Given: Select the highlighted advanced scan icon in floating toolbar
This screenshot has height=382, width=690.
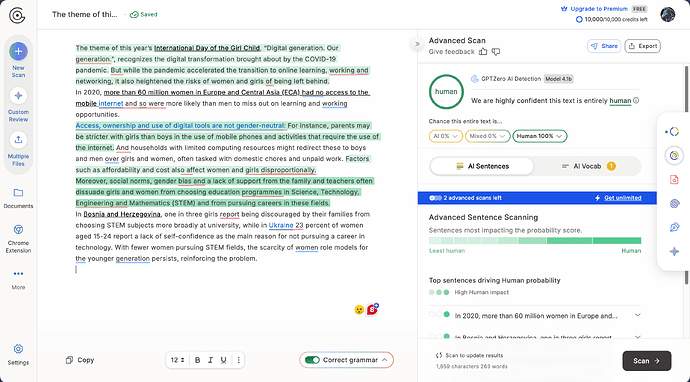Looking at the screenshot, I should (674, 155).
